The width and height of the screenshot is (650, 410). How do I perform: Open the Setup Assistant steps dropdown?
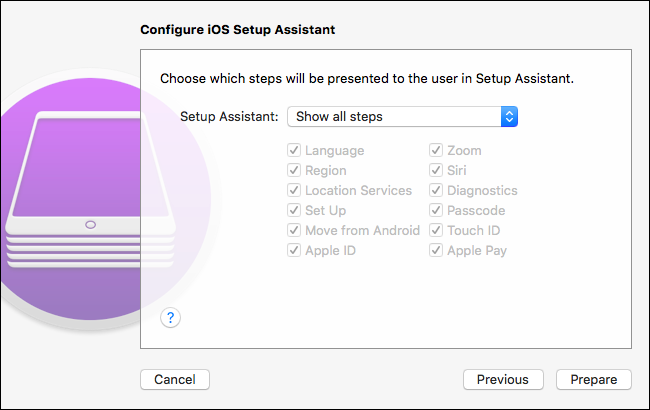point(508,117)
